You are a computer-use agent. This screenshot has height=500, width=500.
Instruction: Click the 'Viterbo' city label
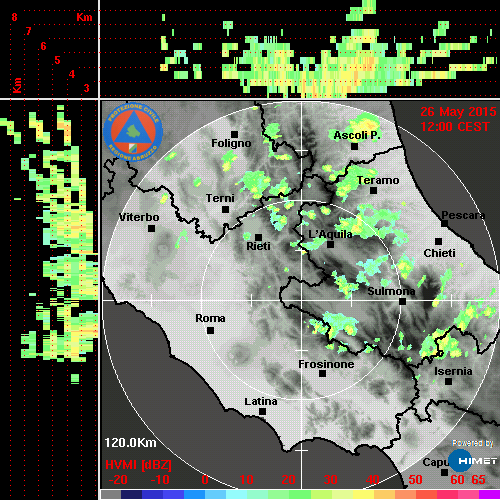coord(139,217)
